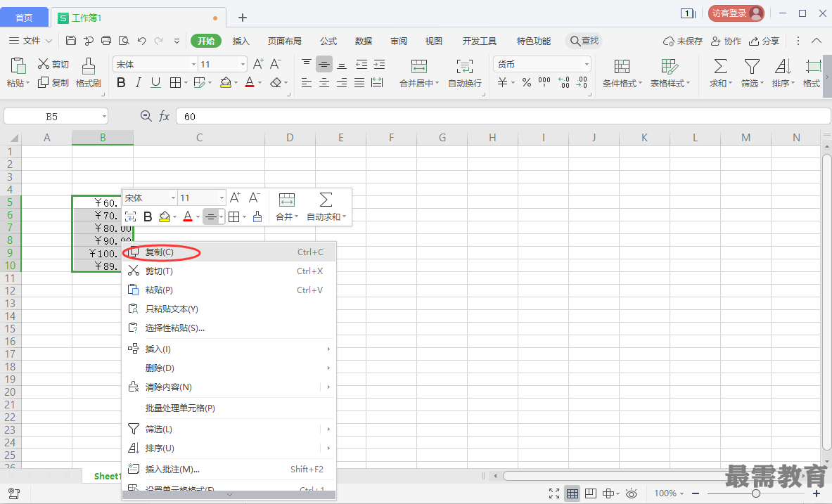The height and width of the screenshot is (504, 832).
Task: Click the Filter (筛选) funnel in ribbon
Action: (751, 66)
